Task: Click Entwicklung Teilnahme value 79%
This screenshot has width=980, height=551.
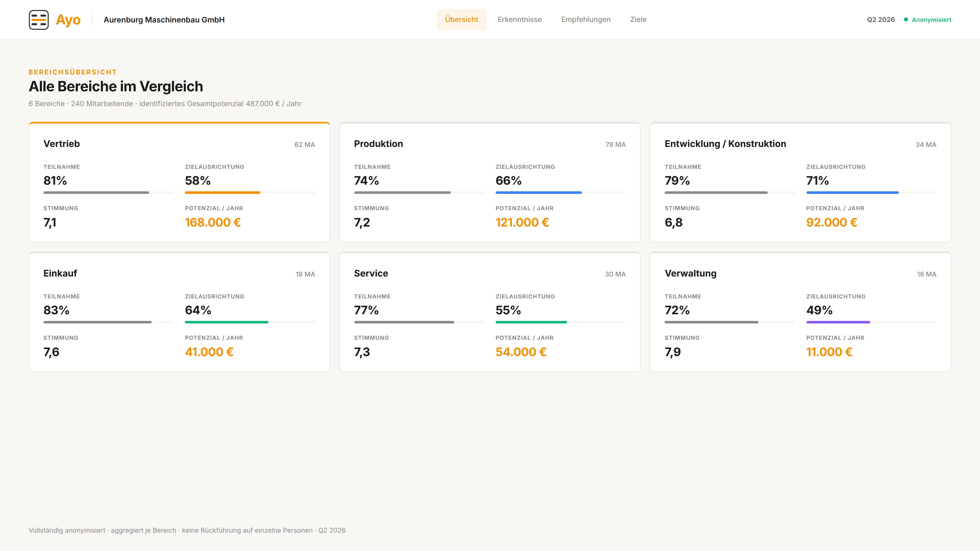Action: pos(677,181)
